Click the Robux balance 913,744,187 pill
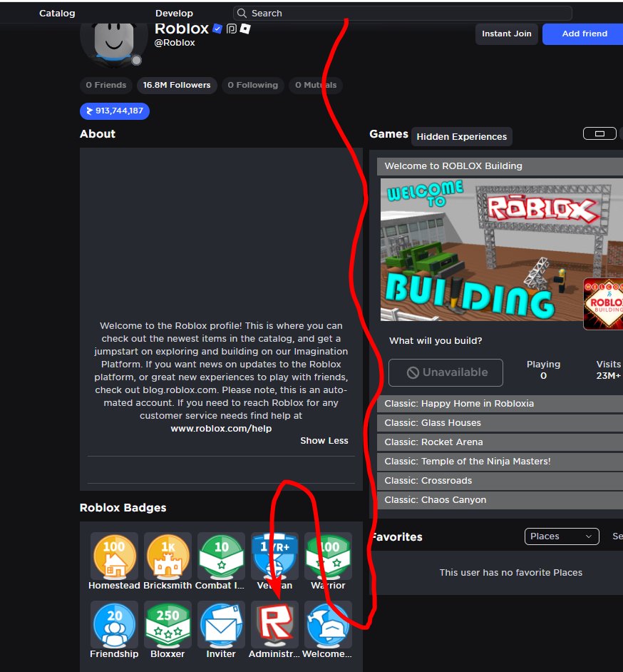Viewport: 623px width, 672px height. pyautogui.click(x=115, y=111)
